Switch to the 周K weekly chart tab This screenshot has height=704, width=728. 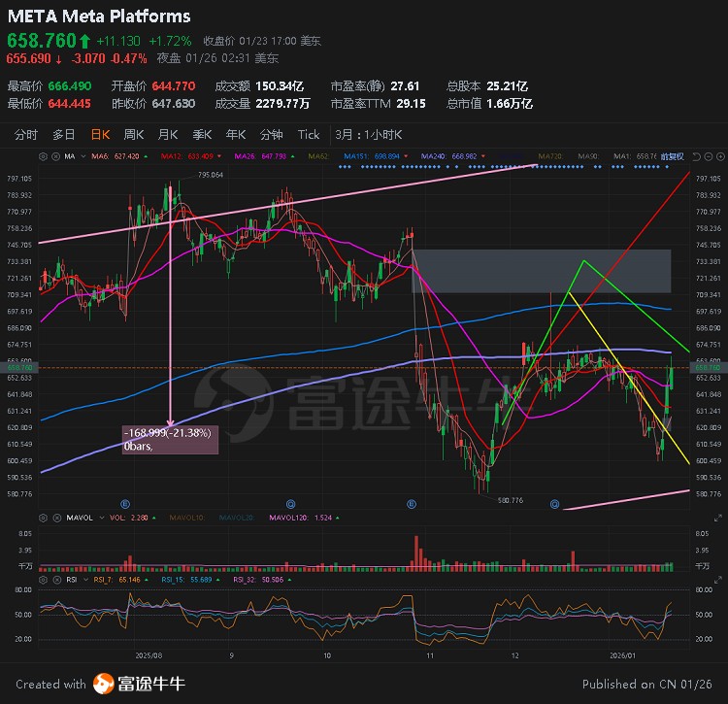(x=134, y=135)
